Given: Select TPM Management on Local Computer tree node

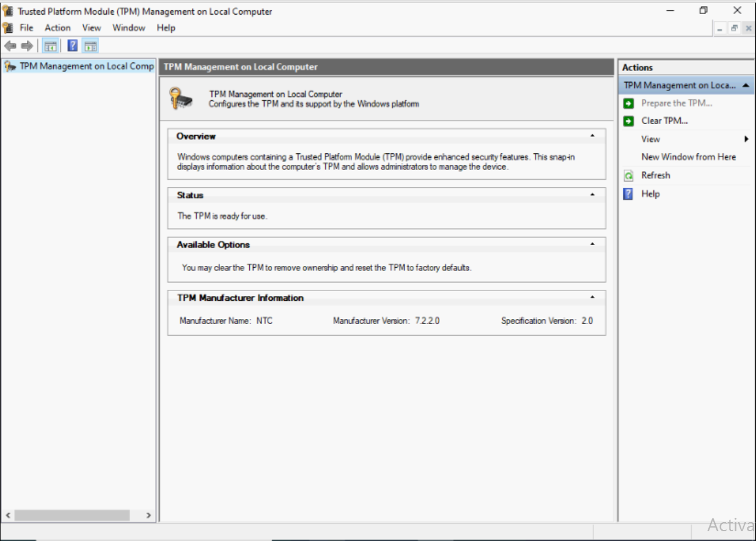Looking at the screenshot, I should tap(86, 66).
